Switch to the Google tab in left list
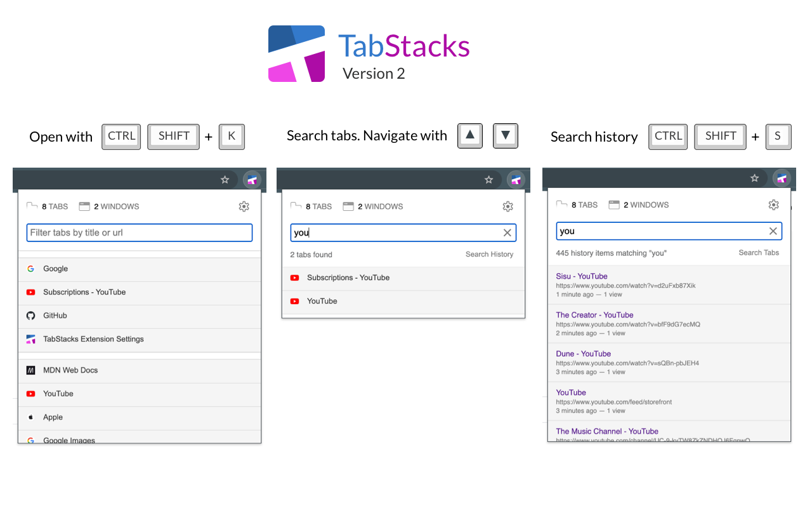The image size is (812, 508). pos(140,269)
